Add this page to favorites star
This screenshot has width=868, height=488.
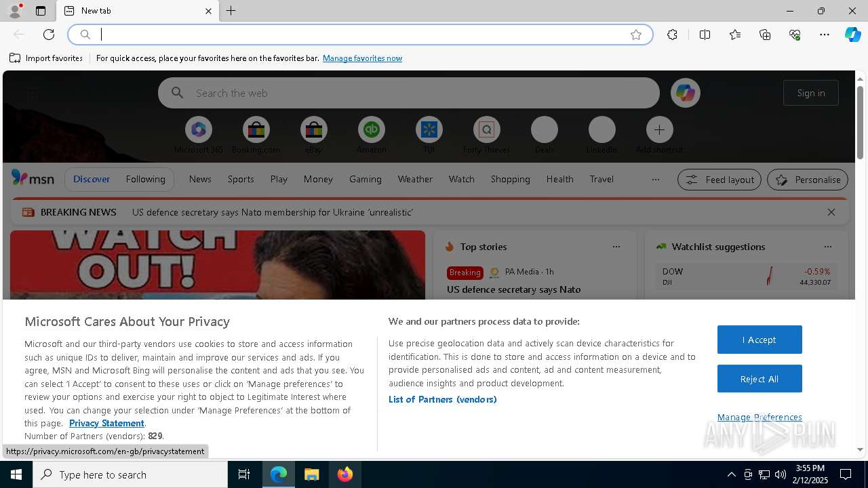pos(636,35)
